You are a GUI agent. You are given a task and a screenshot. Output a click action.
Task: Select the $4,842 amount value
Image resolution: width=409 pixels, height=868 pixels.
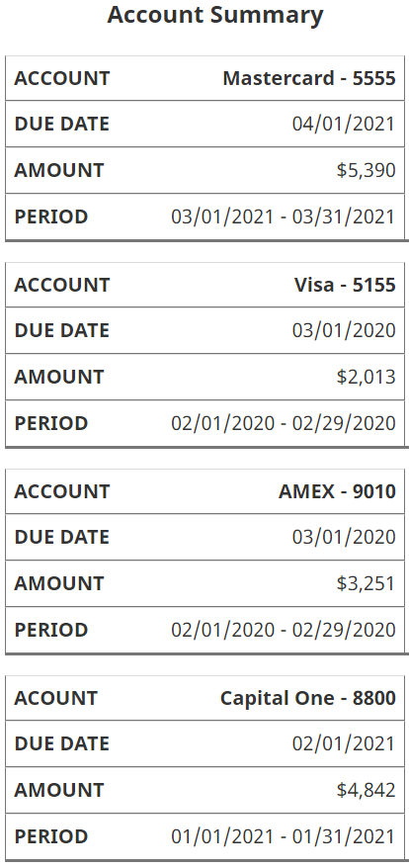click(366, 790)
